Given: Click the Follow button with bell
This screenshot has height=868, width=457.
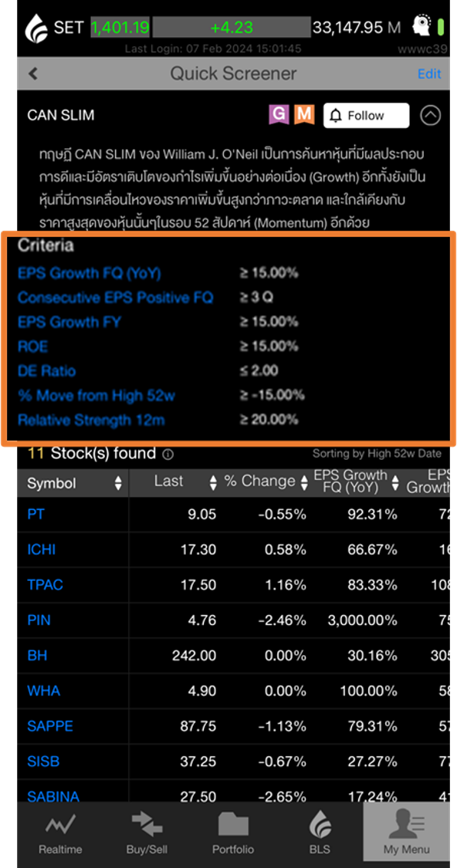Looking at the screenshot, I should [x=366, y=115].
